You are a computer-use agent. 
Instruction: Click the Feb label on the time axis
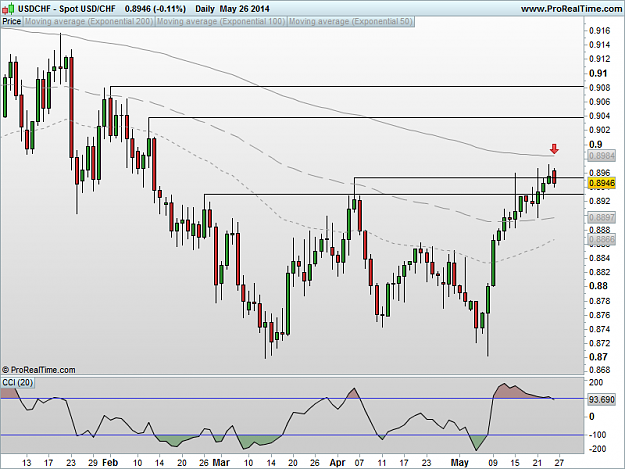(x=110, y=463)
